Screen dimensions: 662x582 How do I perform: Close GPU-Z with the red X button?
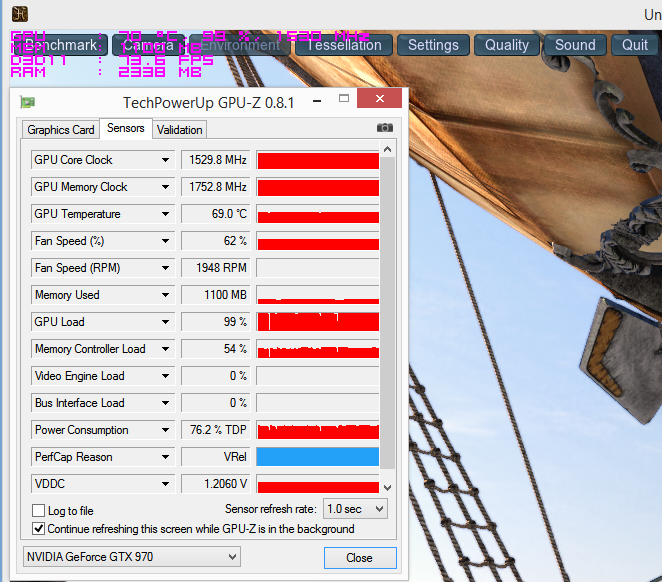(379, 98)
